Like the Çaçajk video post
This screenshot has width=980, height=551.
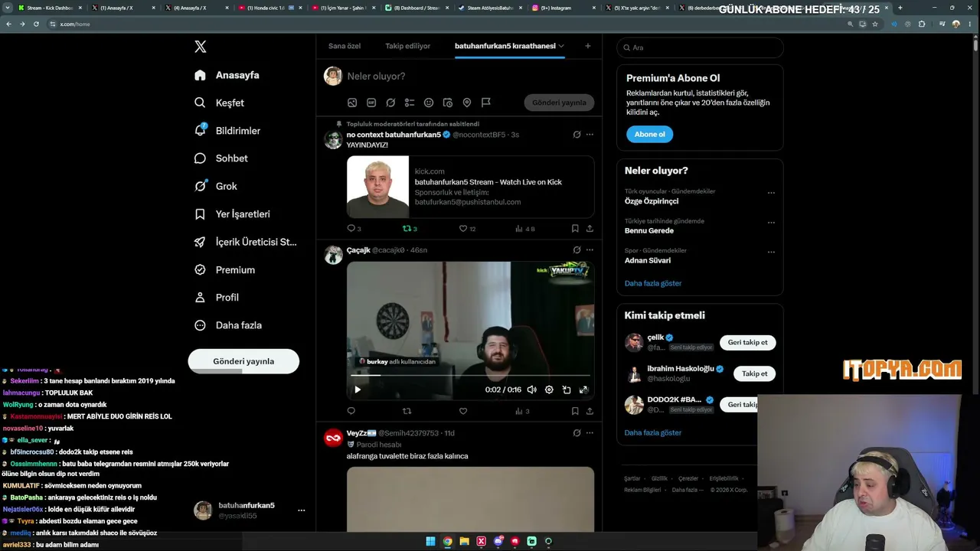[463, 411]
